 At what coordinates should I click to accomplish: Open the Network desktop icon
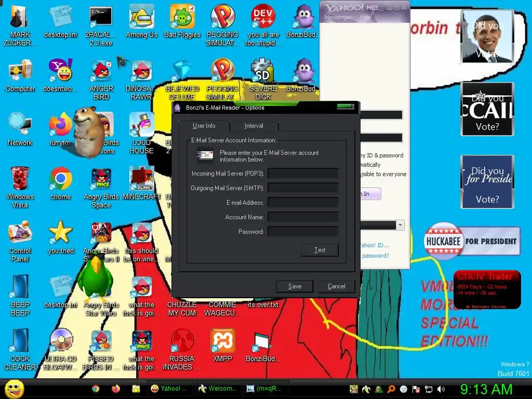pyautogui.click(x=20, y=129)
